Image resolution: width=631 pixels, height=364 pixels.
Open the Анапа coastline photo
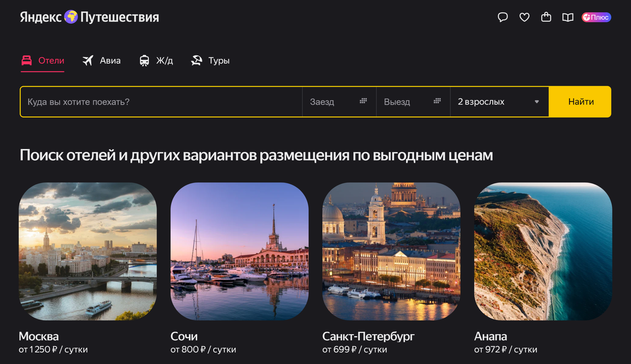(x=543, y=252)
